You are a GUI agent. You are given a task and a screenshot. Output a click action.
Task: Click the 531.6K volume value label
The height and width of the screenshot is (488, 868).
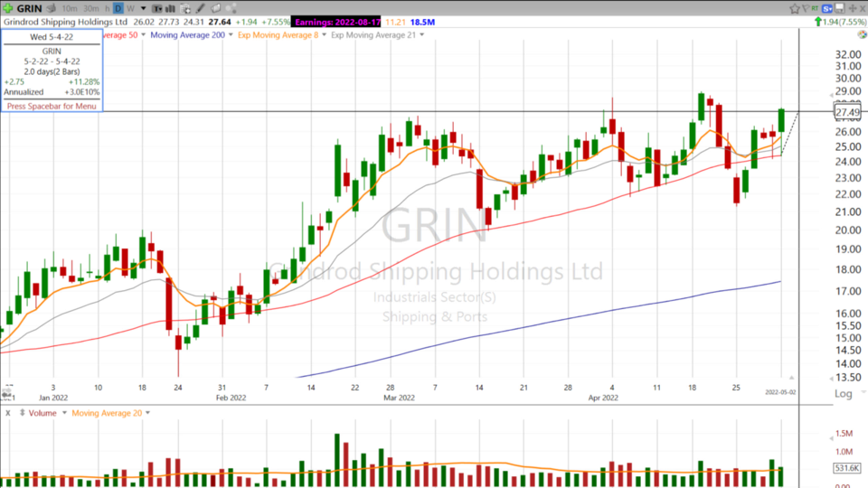click(847, 467)
